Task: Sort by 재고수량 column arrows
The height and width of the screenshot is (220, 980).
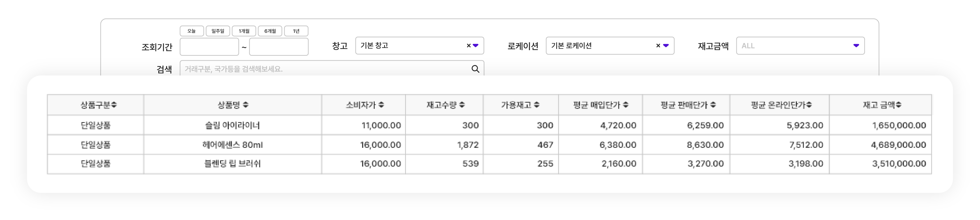Action: [x=462, y=105]
